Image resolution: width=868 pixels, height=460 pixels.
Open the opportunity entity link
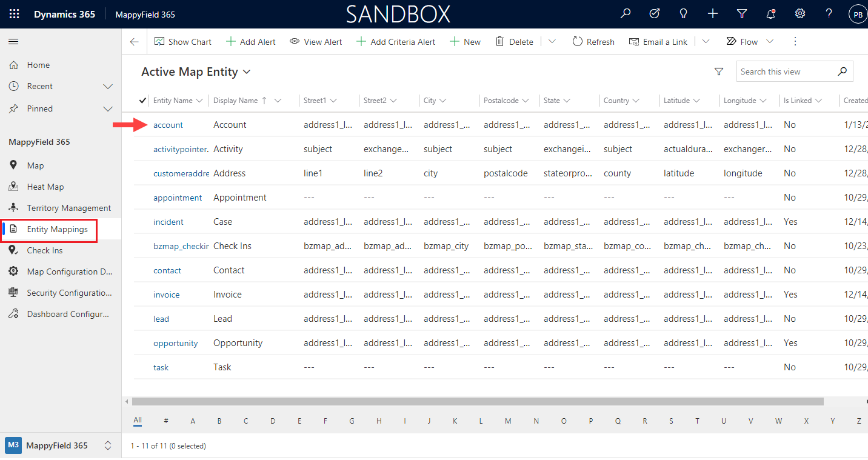click(176, 343)
